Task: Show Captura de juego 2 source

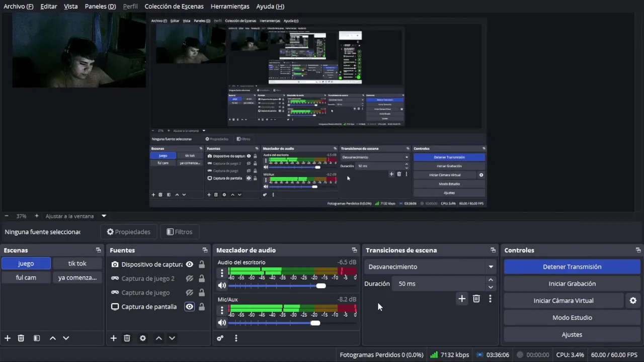Action: pos(189,279)
